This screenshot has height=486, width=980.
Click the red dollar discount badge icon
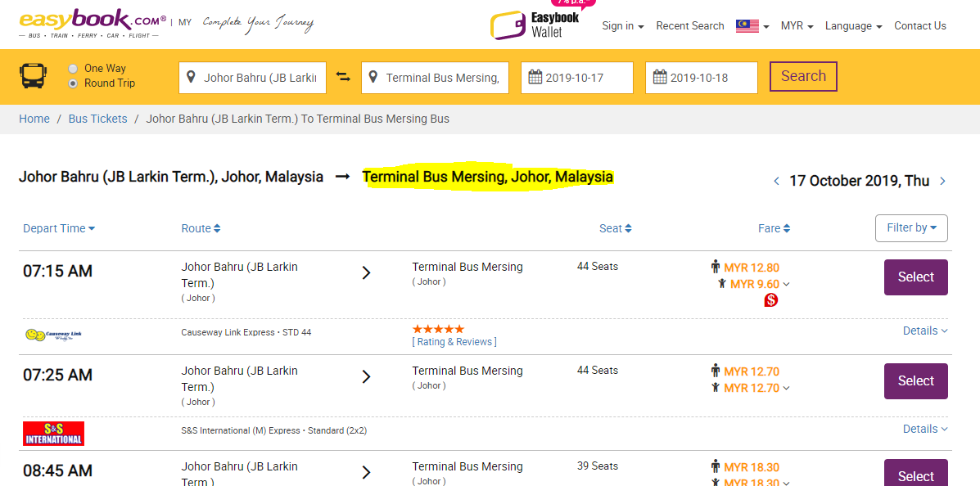(x=770, y=300)
